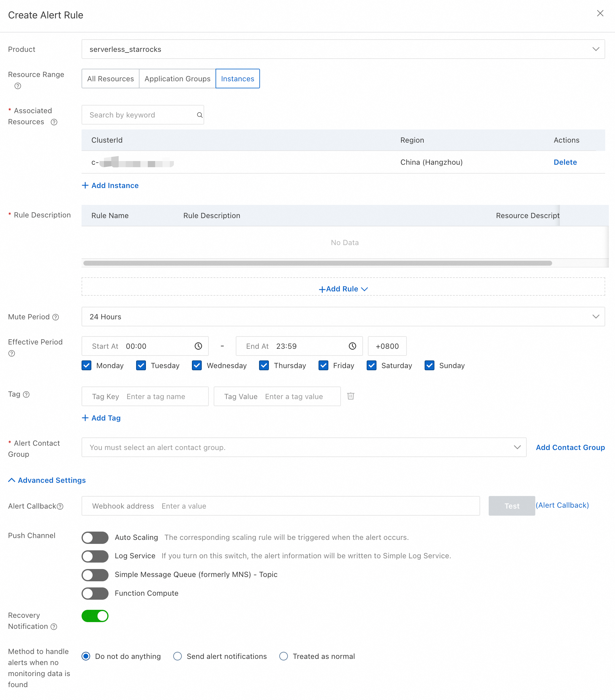Click the Alert Callback help icon
615x700 pixels.
(x=60, y=506)
